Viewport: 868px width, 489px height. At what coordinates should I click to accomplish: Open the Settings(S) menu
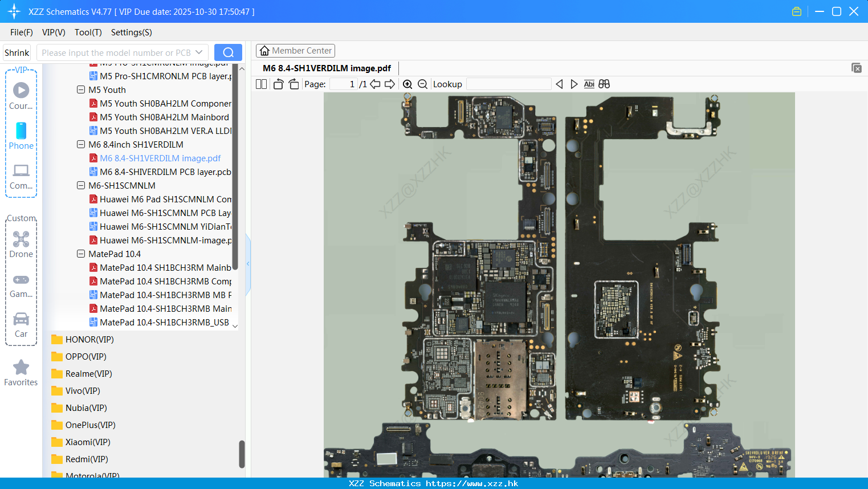pos(132,32)
